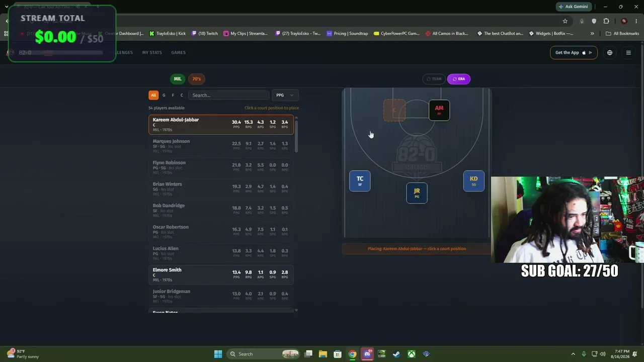
Task: Open the (18) Twitch bookmark
Action: [x=204, y=34]
